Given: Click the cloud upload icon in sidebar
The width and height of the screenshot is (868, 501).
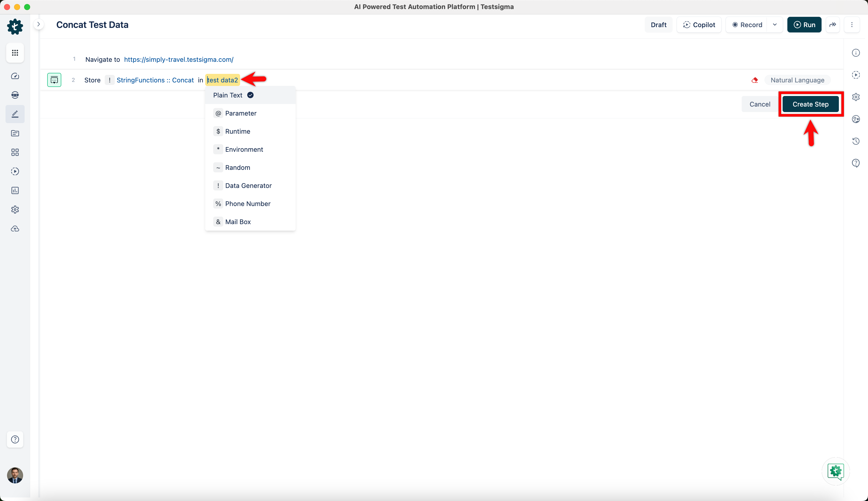Looking at the screenshot, I should coord(15,229).
